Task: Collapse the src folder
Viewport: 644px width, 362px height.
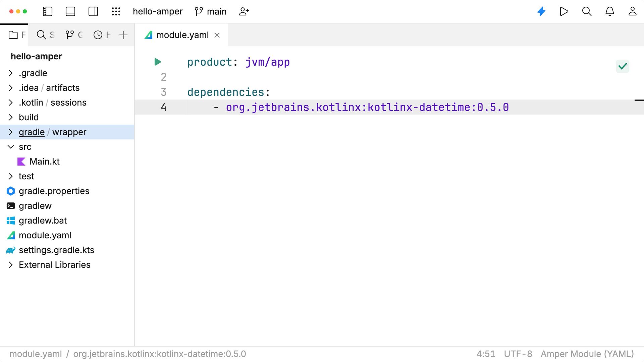Action: (11, 147)
